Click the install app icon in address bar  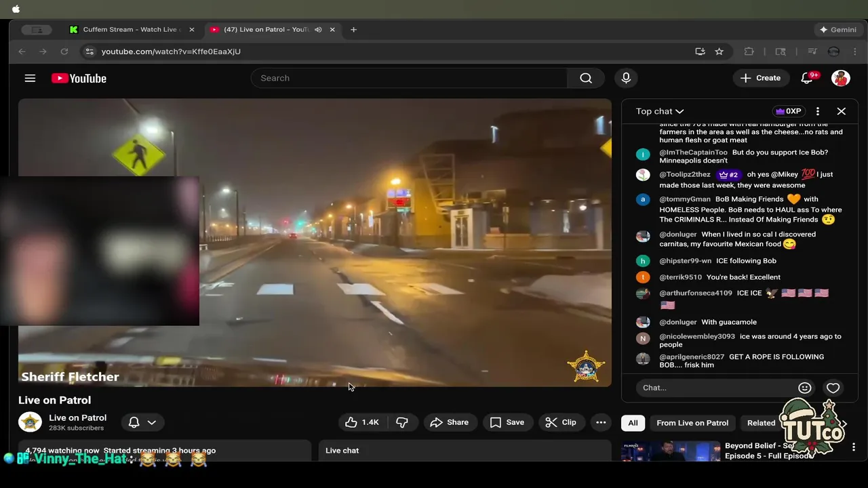point(700,52)
